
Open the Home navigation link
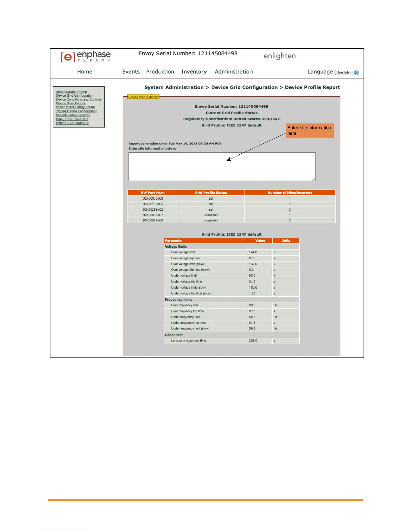click(x=85, y=72)
